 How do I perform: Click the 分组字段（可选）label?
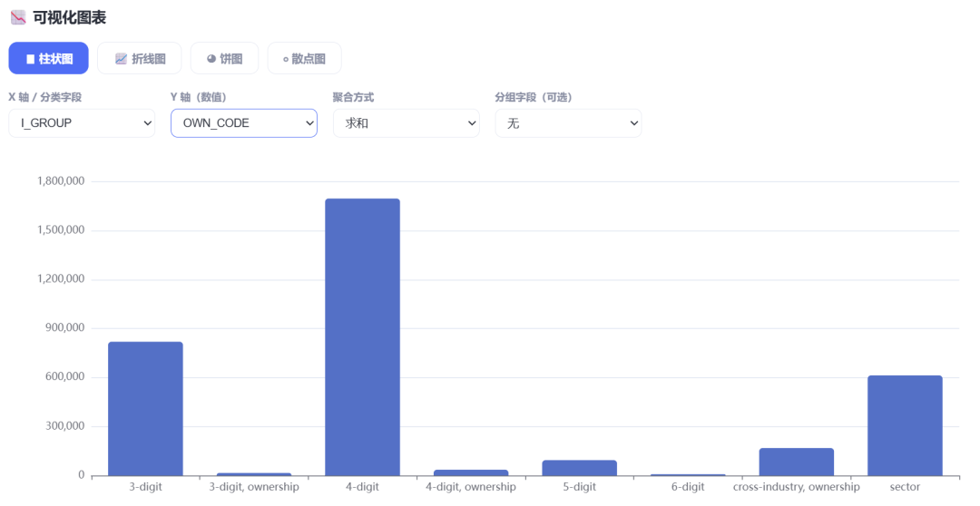pos(534,97)
